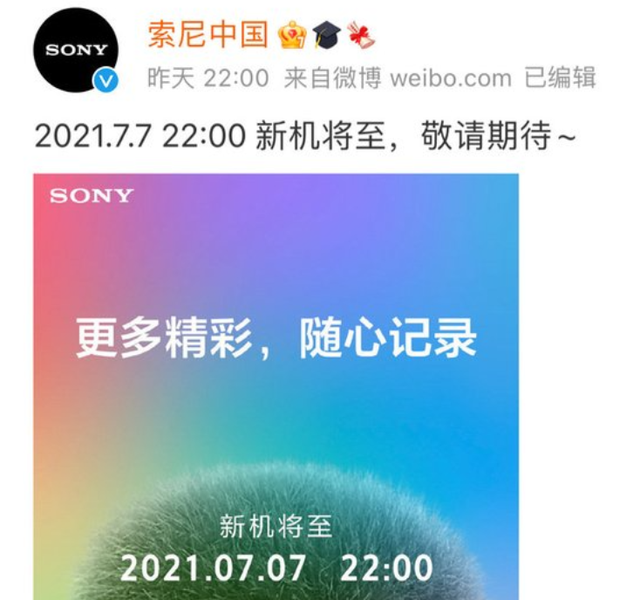Open the Sony teaser poster image
The image size is (640, 600).
point(276,387)
